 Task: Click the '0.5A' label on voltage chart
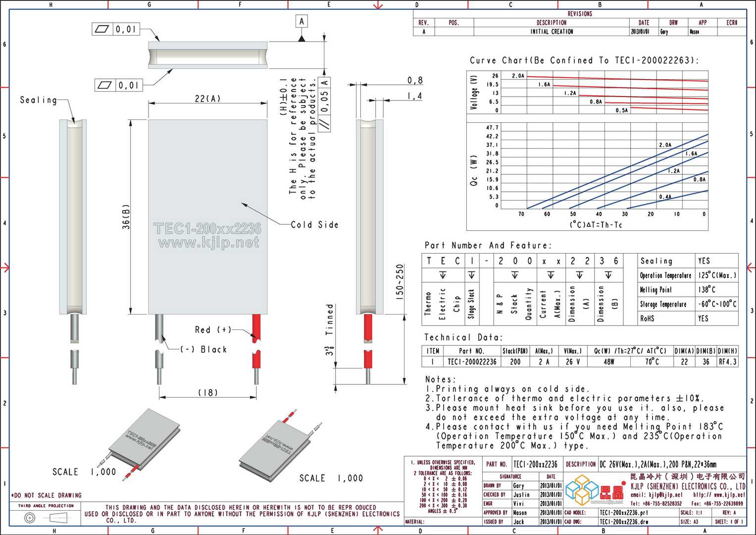pos(622,110)
